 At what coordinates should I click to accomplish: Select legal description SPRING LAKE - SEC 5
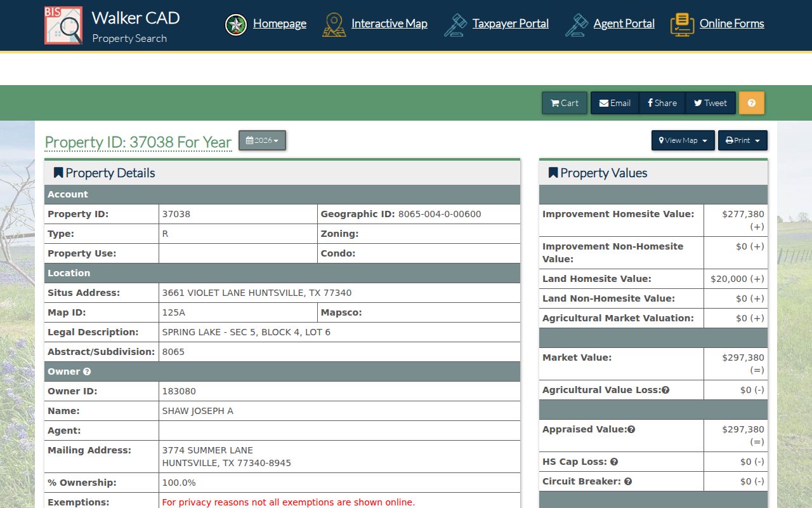click(x=246, y=332)
